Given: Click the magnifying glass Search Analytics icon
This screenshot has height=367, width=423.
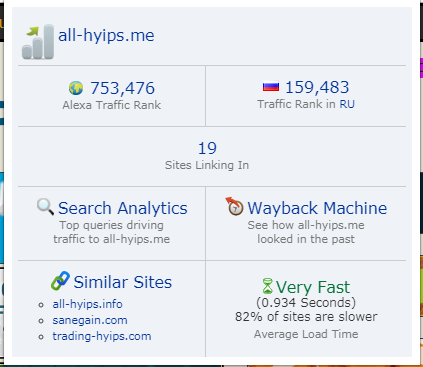Looking at the screenshot, I should 45,207.
